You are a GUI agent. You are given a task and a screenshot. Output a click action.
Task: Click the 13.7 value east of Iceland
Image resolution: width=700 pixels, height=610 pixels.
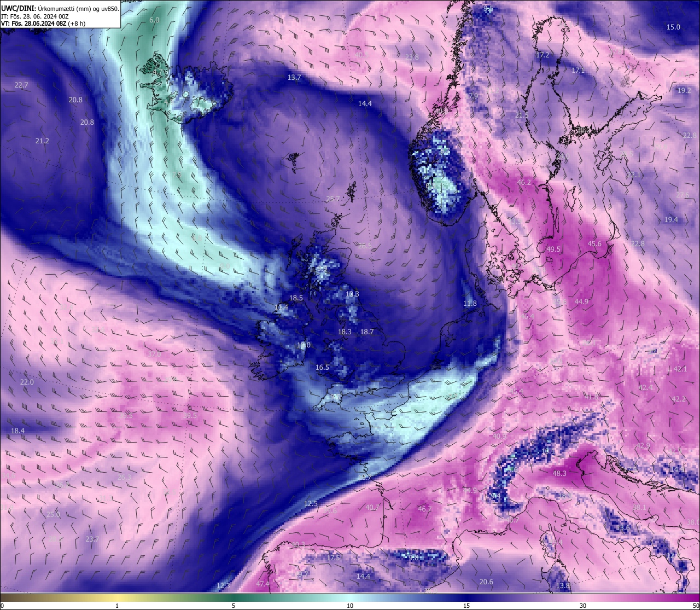pos(294,78)
